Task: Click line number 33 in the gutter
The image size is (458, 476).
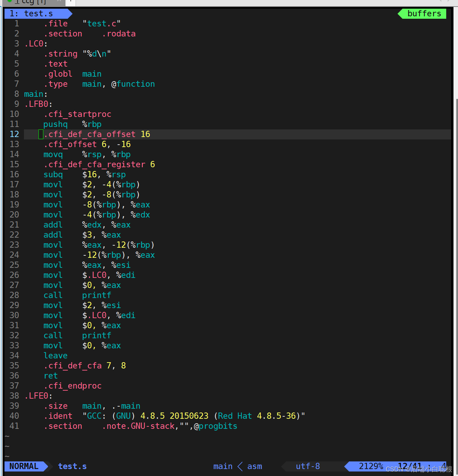Action: coord(14,346)
